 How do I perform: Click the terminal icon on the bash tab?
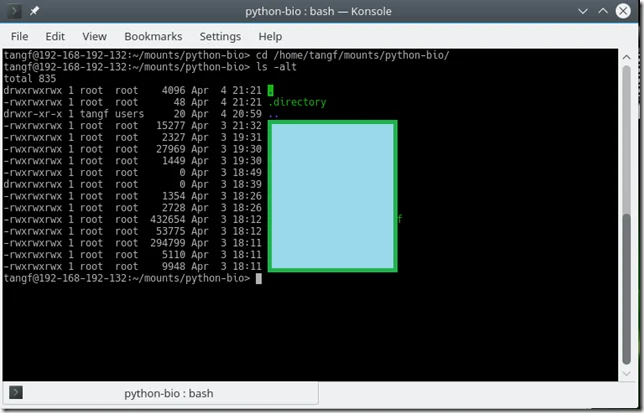15,394
